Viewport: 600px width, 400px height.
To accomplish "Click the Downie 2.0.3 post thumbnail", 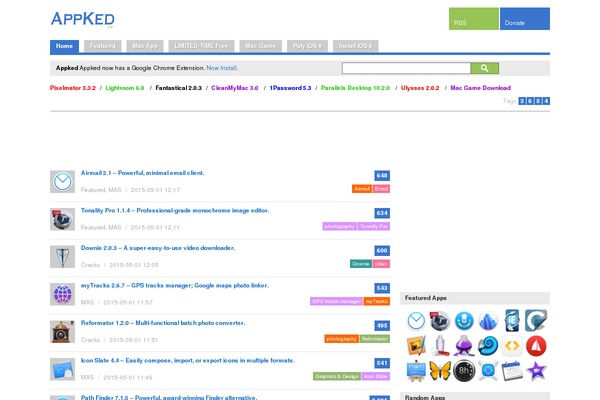I will 62,257.
